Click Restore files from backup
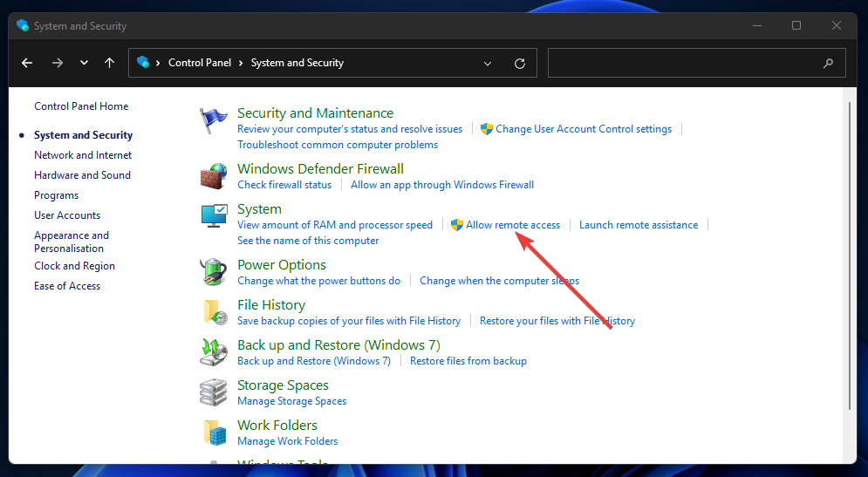 pos(468,361)
